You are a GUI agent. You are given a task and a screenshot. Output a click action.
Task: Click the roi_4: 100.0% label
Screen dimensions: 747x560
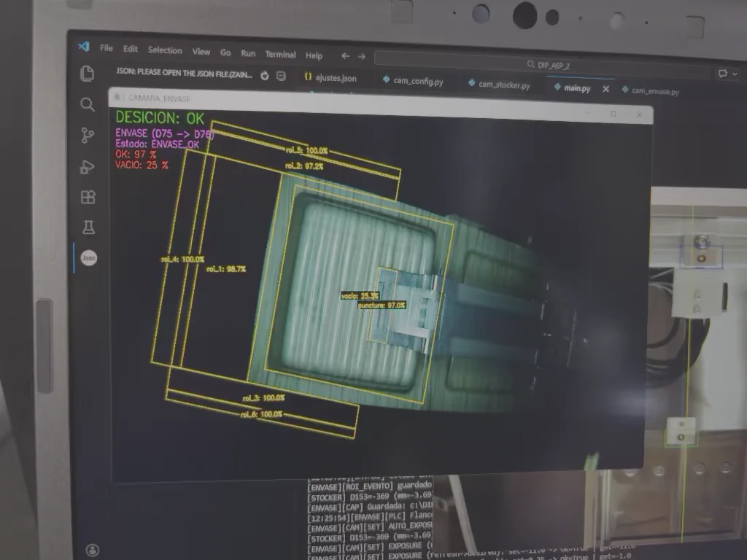click(x=182, y=260)
